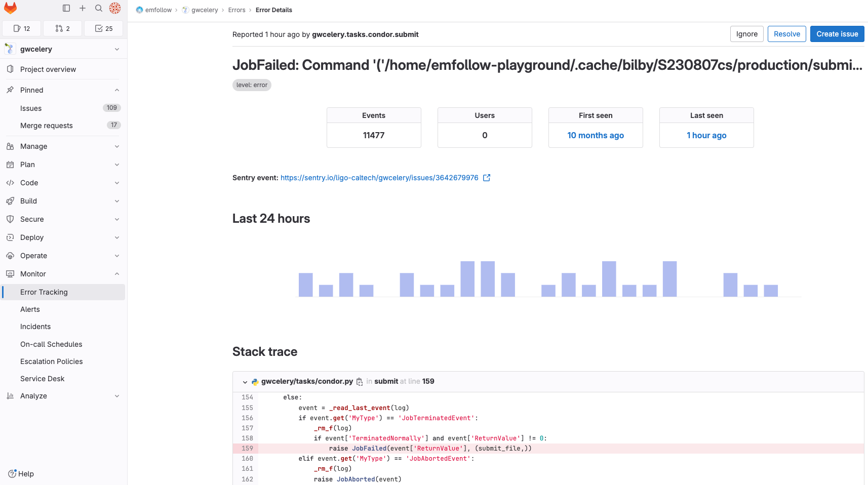The width and height of the screenshot is (868, 485).
Task: Click the 'level: error' badge
Action: pos(252,85)
